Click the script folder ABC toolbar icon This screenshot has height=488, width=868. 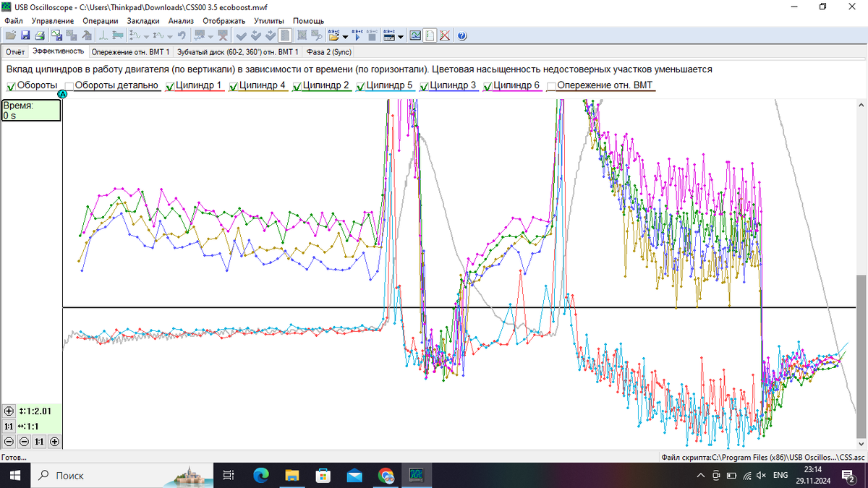(333, 35)
